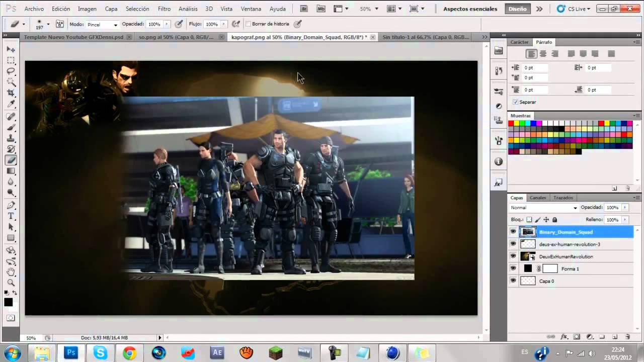Select the Crop tool
The height and width of the screenshot is (362, 644).
click(11, 93)
